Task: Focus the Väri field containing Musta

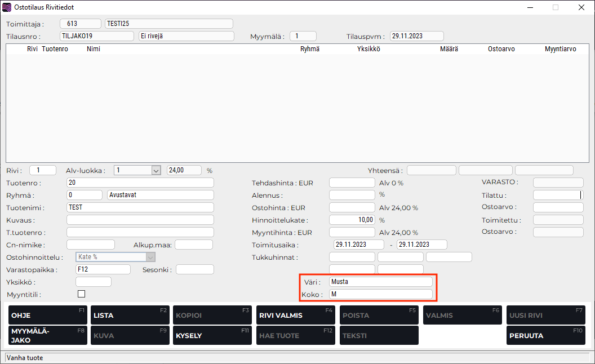Action: click(381, 282)
